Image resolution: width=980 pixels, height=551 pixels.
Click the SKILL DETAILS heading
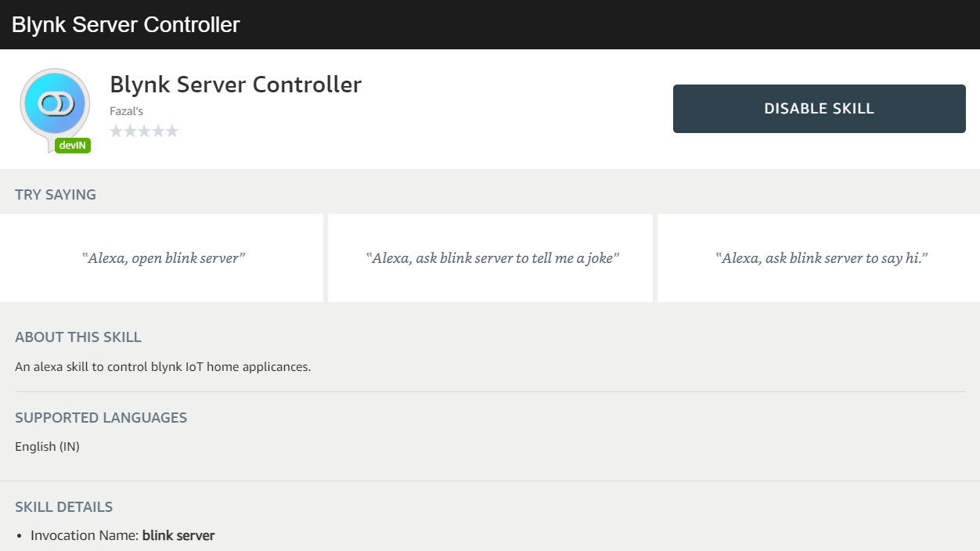[64, 507]
